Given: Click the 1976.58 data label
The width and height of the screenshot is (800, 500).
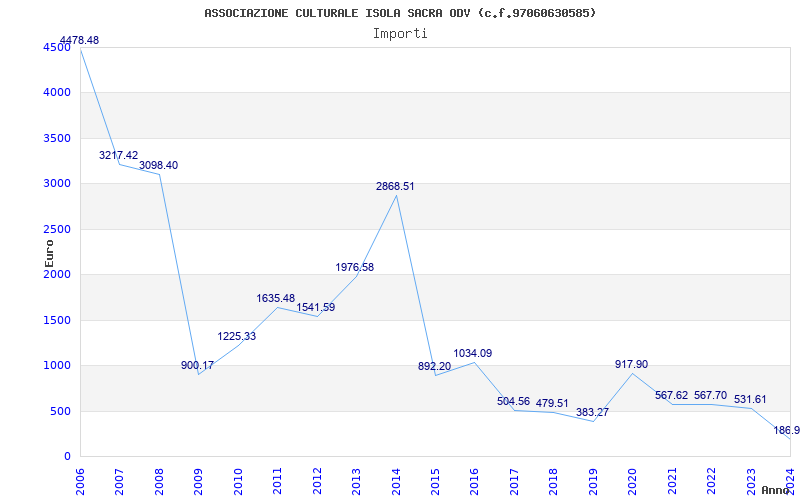Looking at the screenshot, I should [355, 267].
